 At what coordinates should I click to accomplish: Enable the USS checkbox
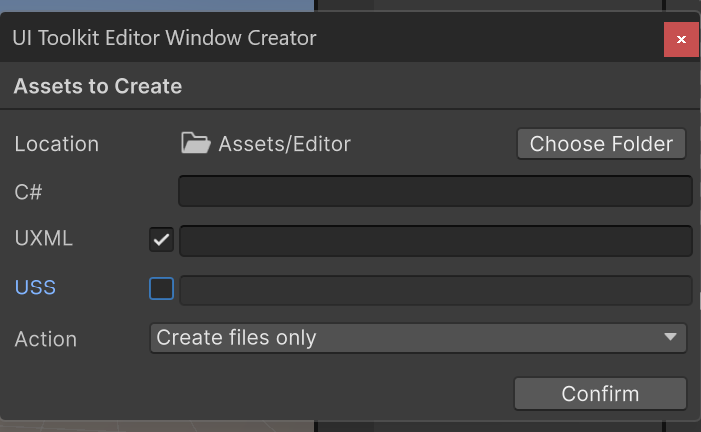pos(161,288)
